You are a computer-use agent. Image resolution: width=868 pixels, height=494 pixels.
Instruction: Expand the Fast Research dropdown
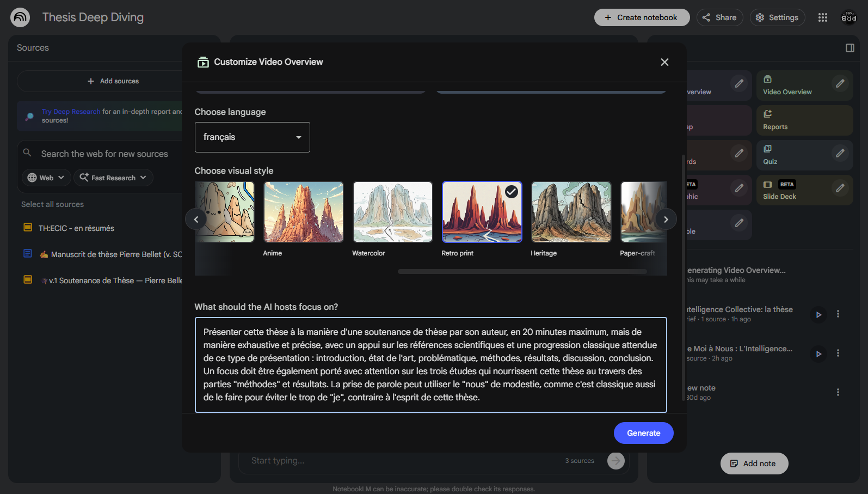pos(113,178)
